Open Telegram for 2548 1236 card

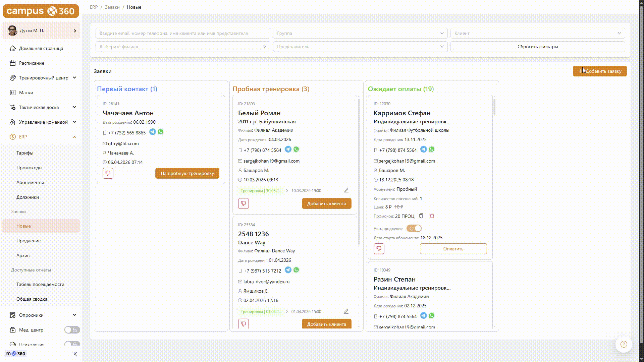(x=288, y=270)
